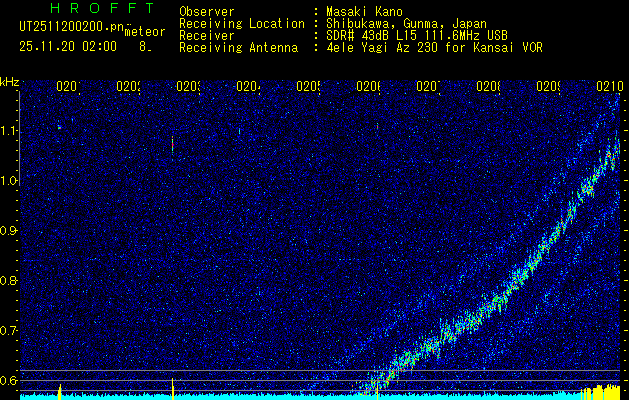
Task: Click the yellow power spike below 0203
Action: pos(172,388)
